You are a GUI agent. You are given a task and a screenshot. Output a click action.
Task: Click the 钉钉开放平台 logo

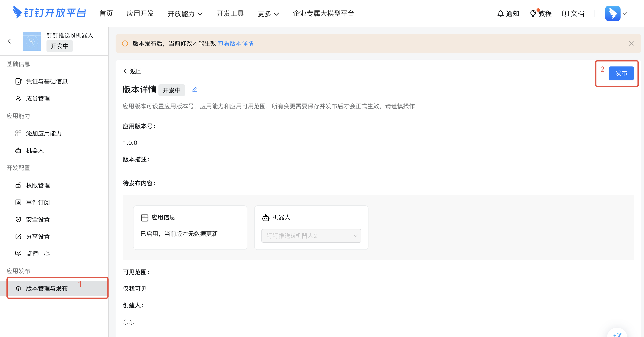coord(49,13)
